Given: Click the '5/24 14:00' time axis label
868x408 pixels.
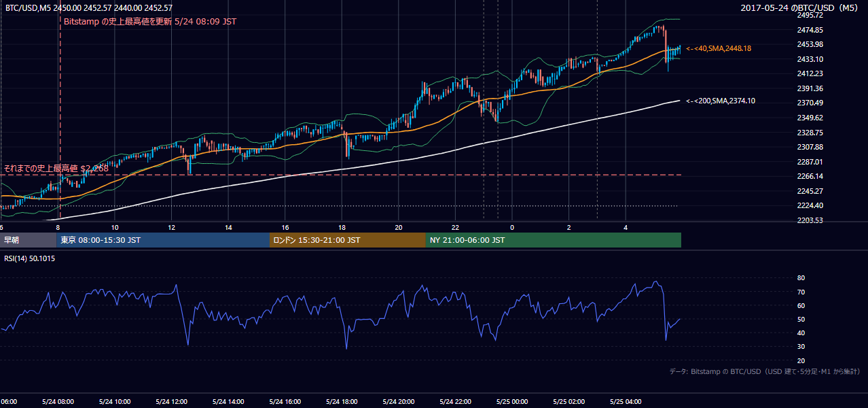Looking at the screenshot, I should 228,402.
